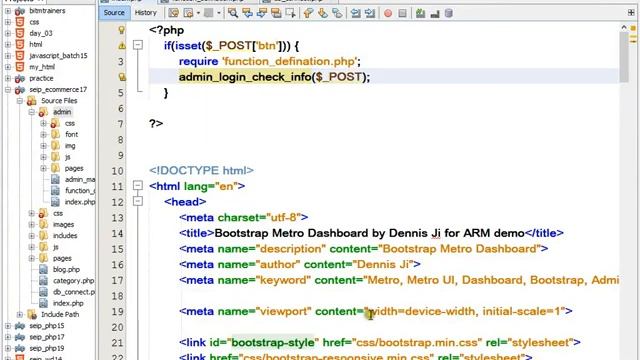Expand the img folder under admin

click(x=43, y=146)
